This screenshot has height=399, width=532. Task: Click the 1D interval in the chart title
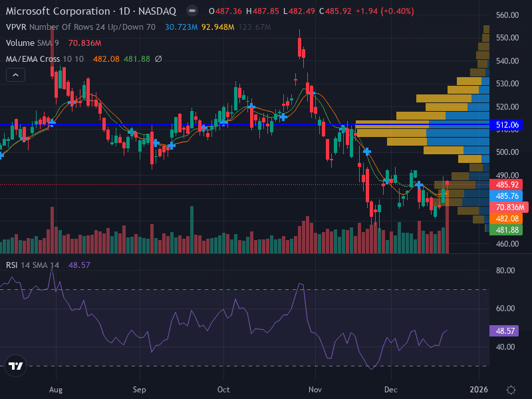tap(124, 11)
